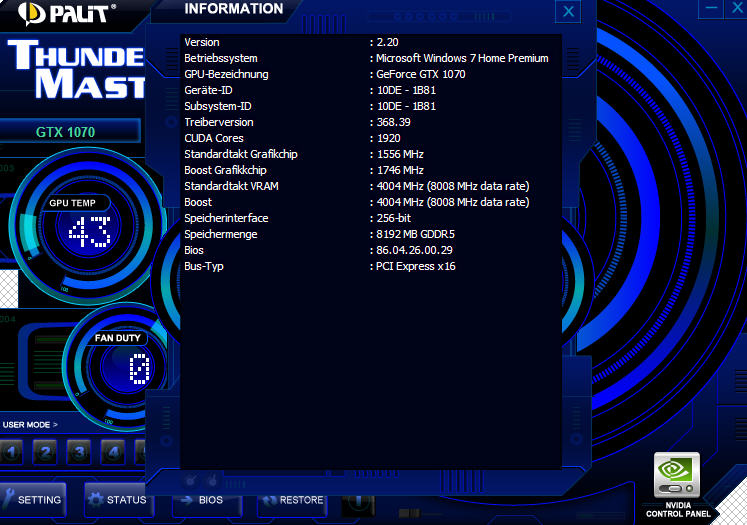Select the Speicherinterface label
The height and width of the screenshot is (525, 747).
pos(226,218)
